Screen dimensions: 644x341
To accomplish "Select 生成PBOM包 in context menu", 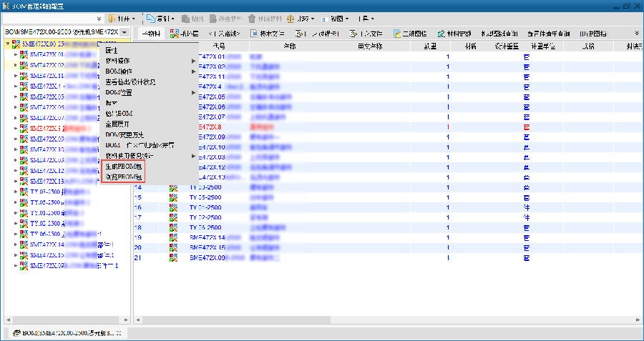I will click(x=124, y=167).
